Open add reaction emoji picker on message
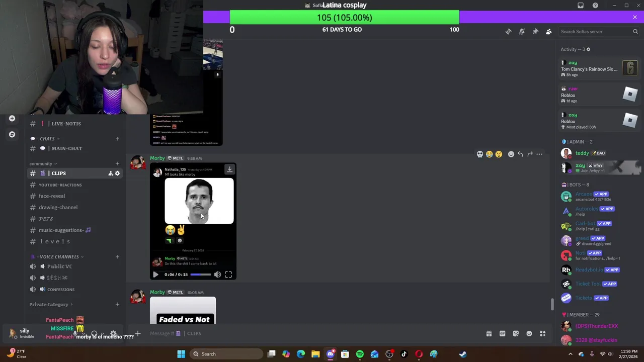 click(511, 154)
